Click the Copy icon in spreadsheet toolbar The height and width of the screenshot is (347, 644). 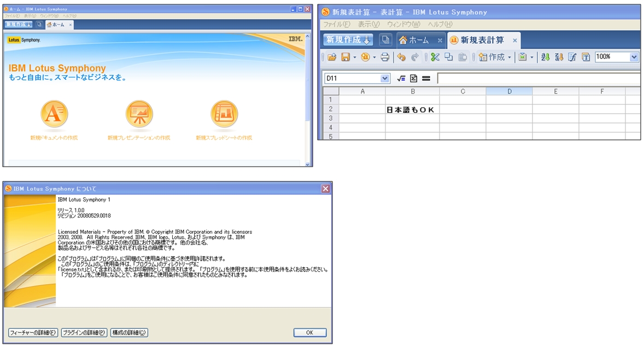click(x=448, y=57)
